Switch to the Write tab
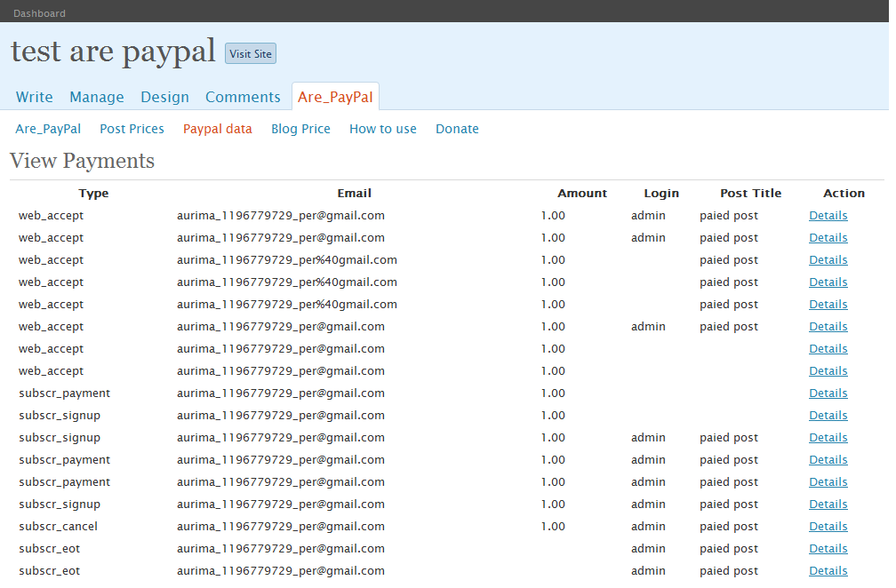The image size is (896, 588). coord(35,97)
